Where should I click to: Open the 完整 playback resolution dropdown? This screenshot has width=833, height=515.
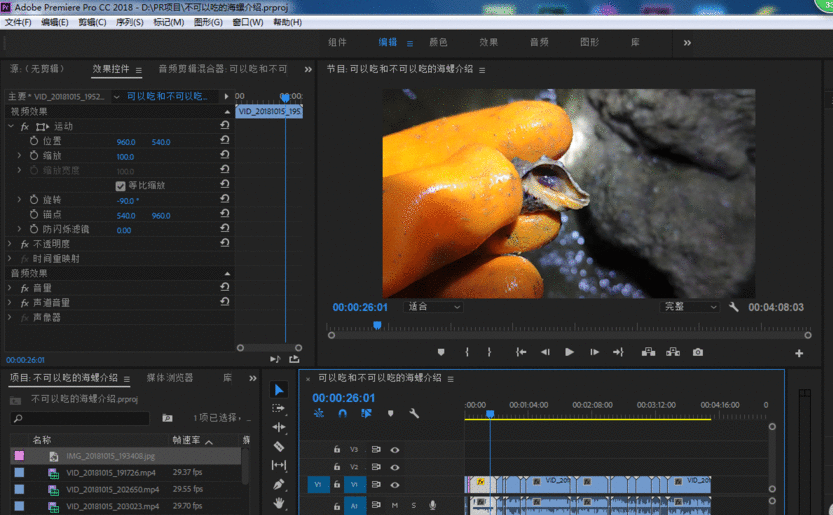click(690, 308)
